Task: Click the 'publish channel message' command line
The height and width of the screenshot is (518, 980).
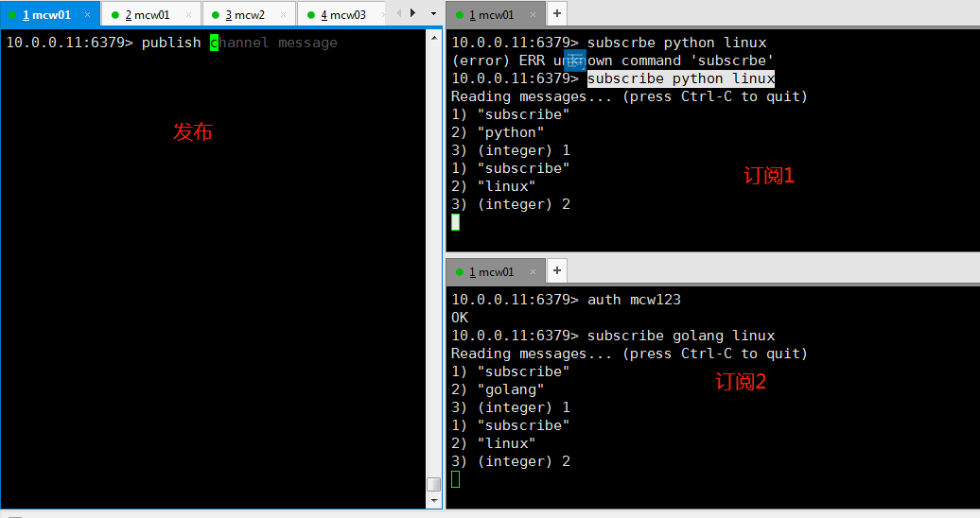Action: click(172, 43)
